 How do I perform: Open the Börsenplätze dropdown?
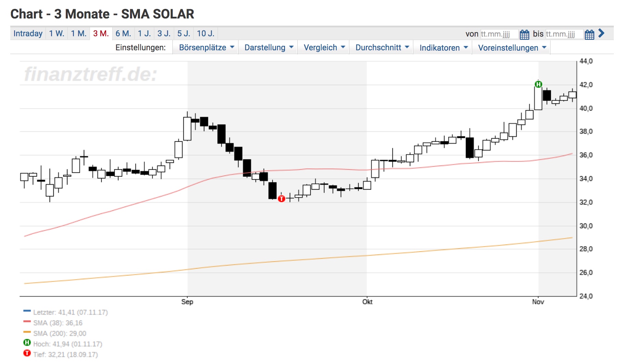tap(205, 48)
